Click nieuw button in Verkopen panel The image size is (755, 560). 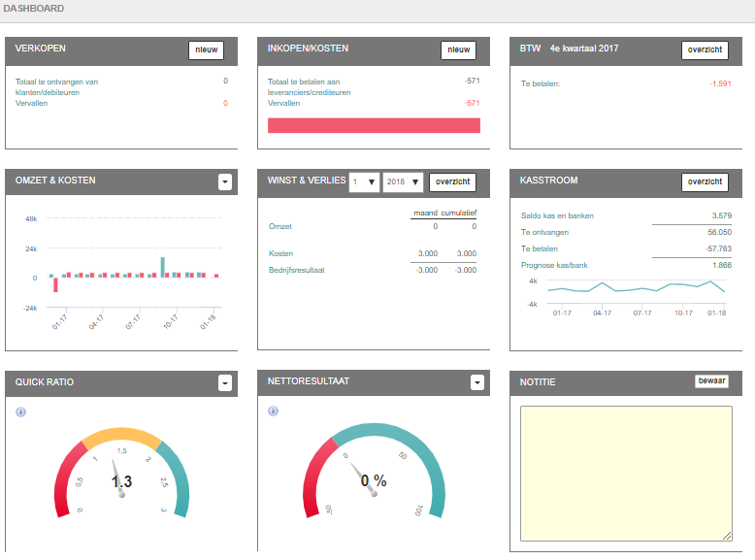[206, 50]
